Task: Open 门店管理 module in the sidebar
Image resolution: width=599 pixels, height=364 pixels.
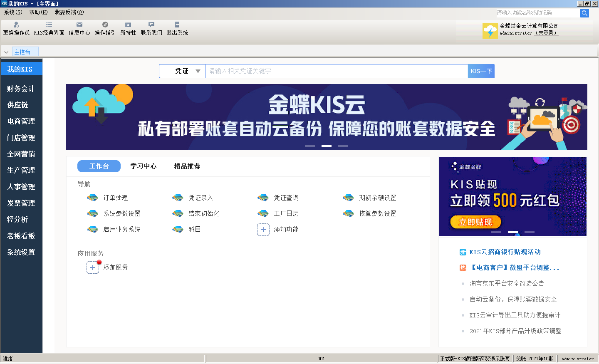Action: pyautogui.click(x=22, y=138)
